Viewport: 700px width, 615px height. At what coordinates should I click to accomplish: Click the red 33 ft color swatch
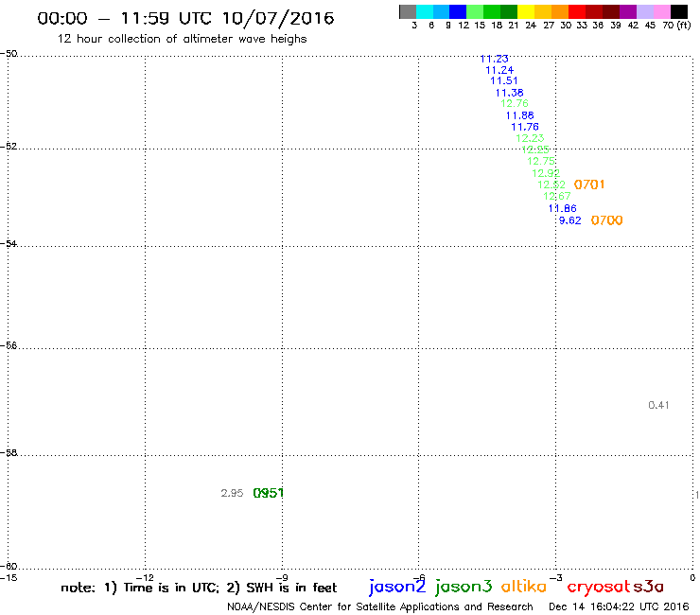[577, 11]
